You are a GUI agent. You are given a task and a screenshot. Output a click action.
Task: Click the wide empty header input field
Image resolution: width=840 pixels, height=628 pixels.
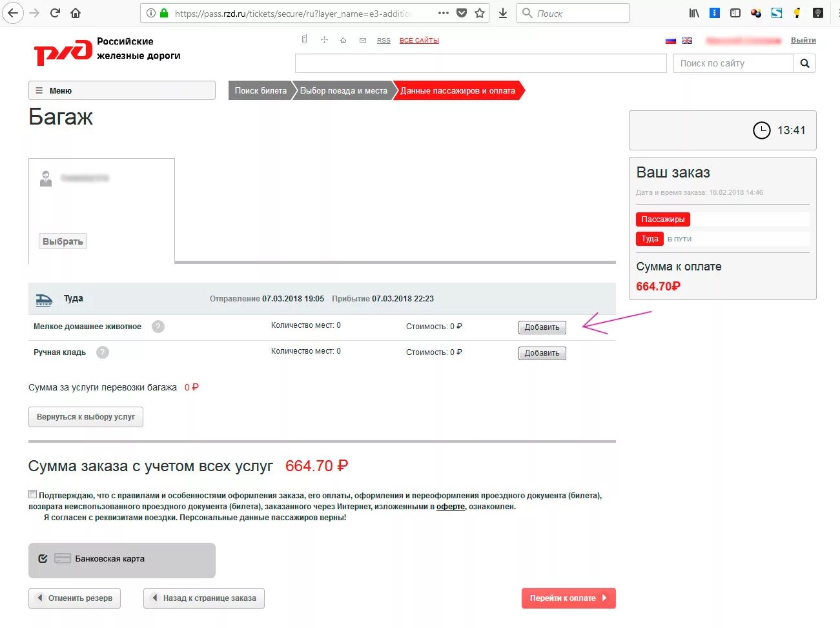point(480,63)
